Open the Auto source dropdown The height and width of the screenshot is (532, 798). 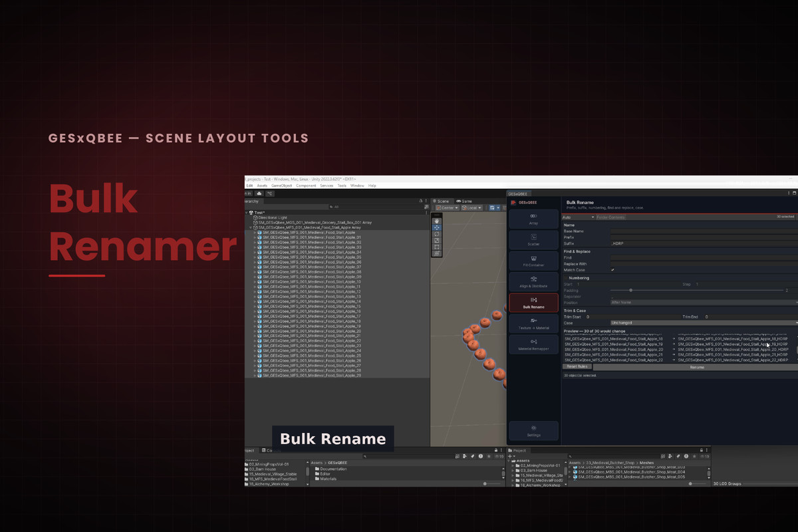[577, 217]
